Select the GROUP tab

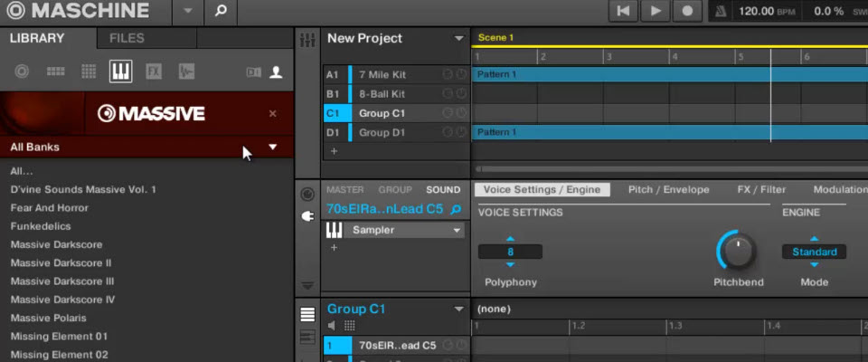pos(395,189)
